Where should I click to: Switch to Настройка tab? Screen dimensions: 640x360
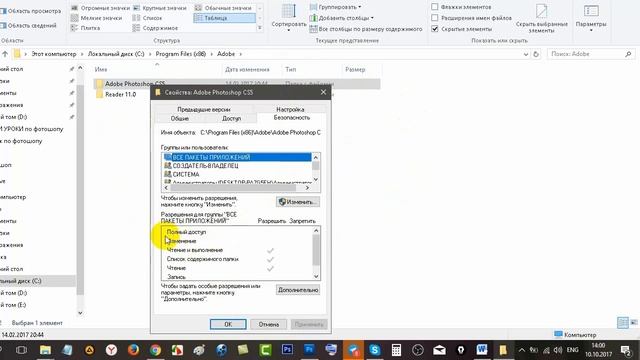pyautogui.click(x=290, y=109)
